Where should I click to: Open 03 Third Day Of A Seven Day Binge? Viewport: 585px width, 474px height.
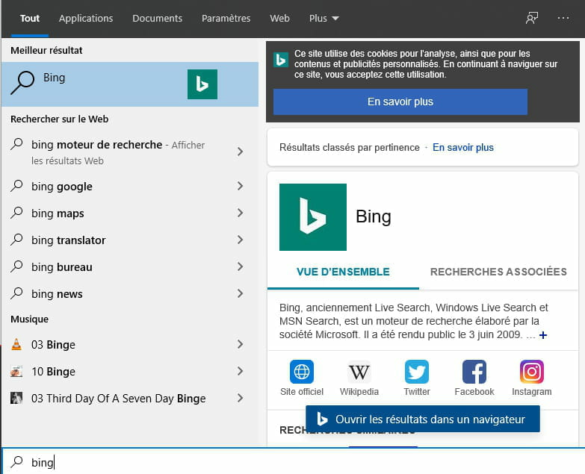click(x=129, y=398)
